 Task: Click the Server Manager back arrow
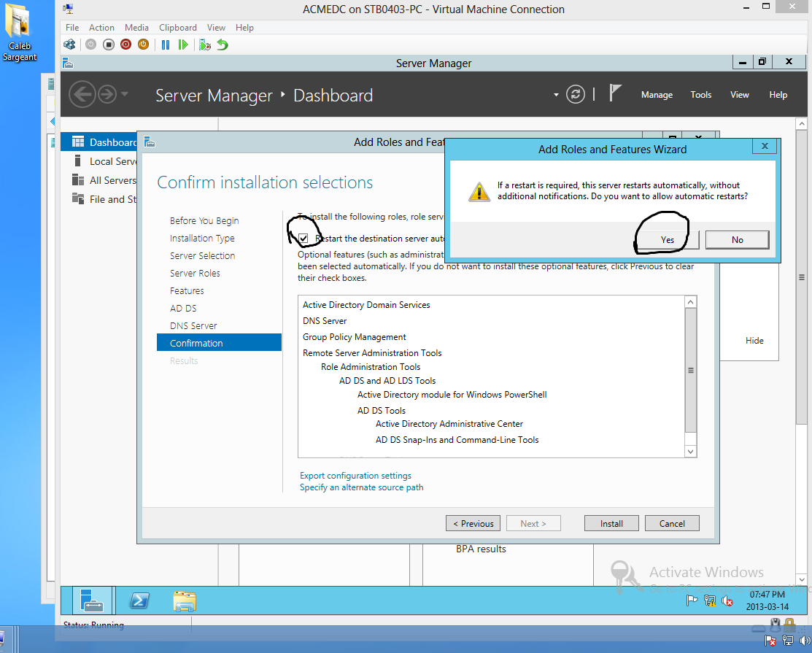(x=82, y=94)
